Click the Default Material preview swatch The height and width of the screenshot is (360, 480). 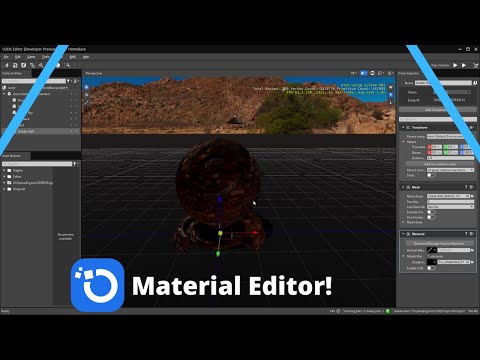point(432,250)
